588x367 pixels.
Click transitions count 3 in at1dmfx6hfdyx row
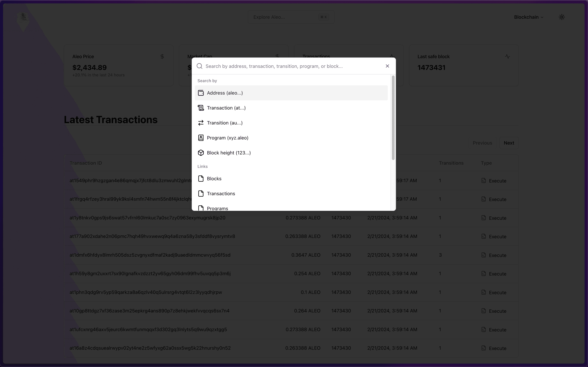[x=440, y=255]
